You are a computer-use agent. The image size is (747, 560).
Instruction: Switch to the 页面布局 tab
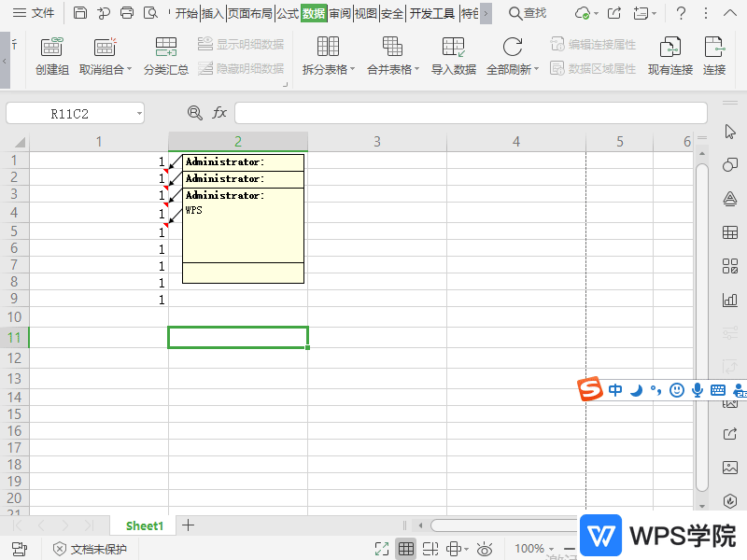(250, 13)
